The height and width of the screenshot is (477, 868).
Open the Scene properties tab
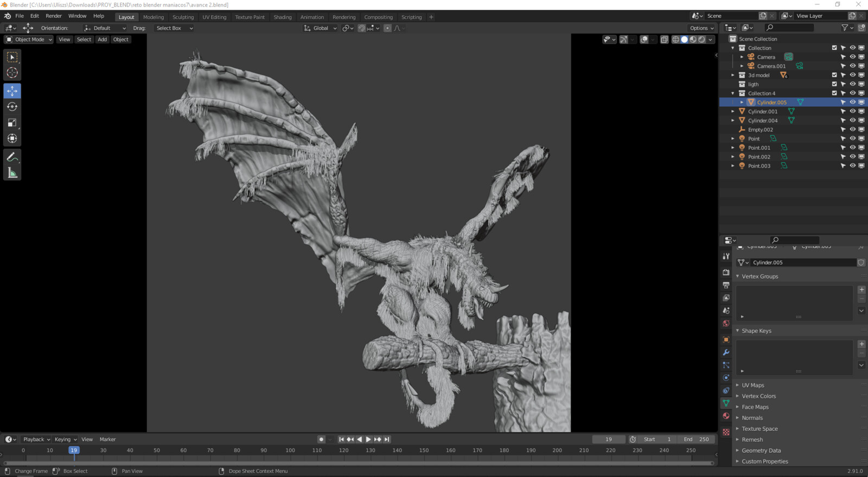click(726, 310)
